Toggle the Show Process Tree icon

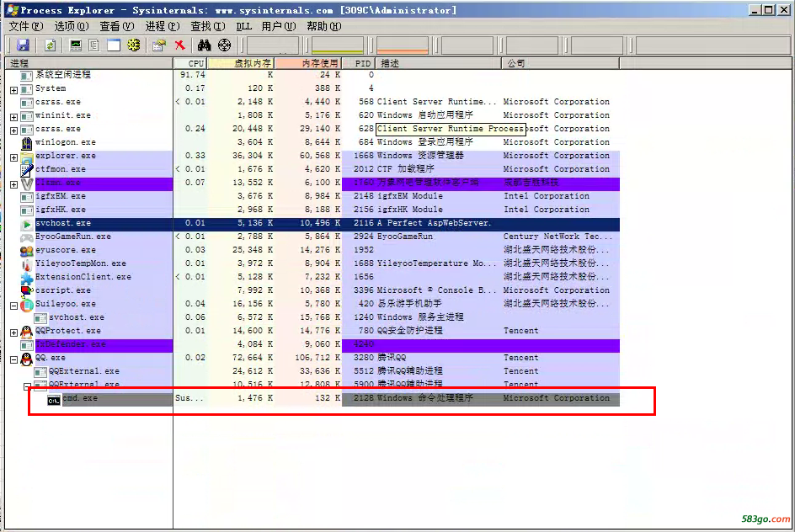click(x=94, y=45)
